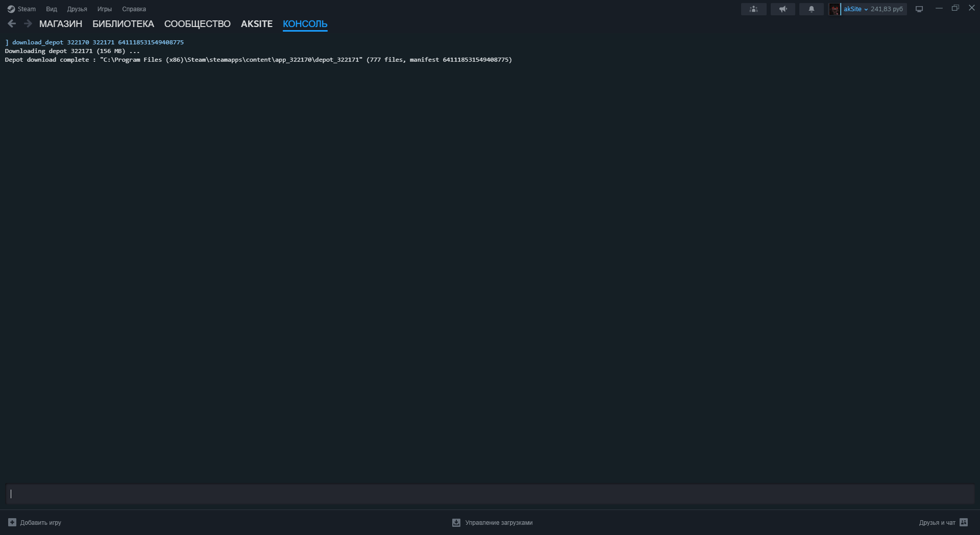
Task: Select the КОНСОЛЬ tab
Action: pos(305,24)
